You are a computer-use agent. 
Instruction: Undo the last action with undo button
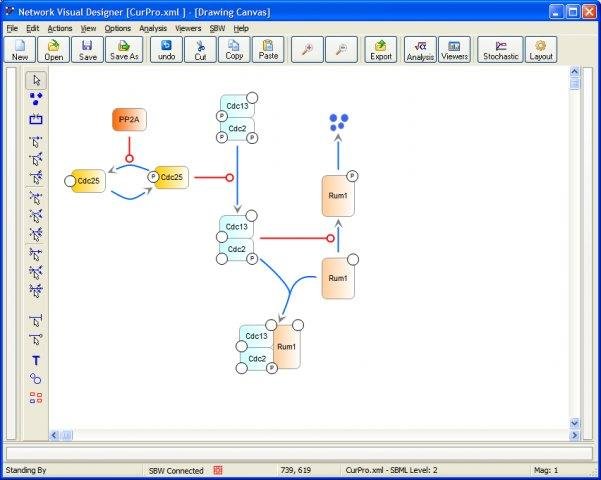pyautogui.click(x=166, y=50)
